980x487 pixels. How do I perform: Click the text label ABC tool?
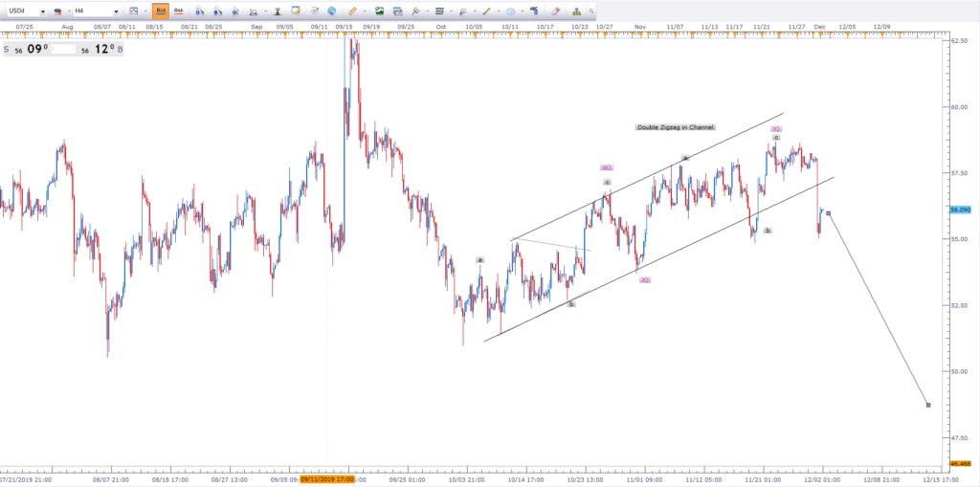coord(534,11)
